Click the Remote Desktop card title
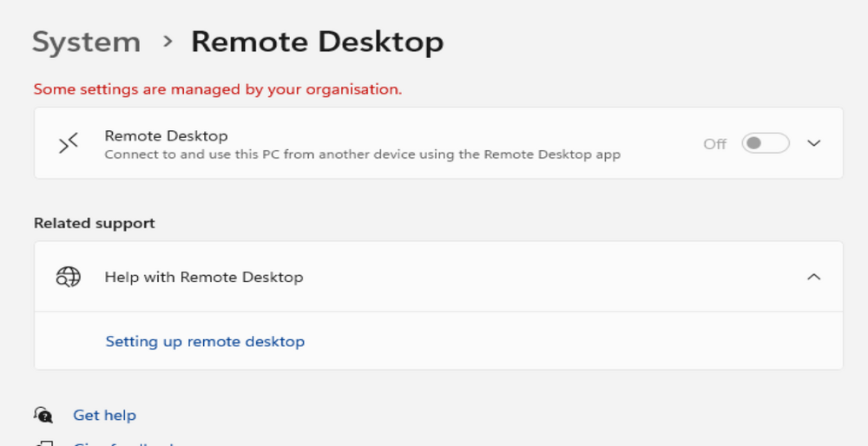Image resolution: width=868 pixels, height=446 pixels. pos(166,135)
